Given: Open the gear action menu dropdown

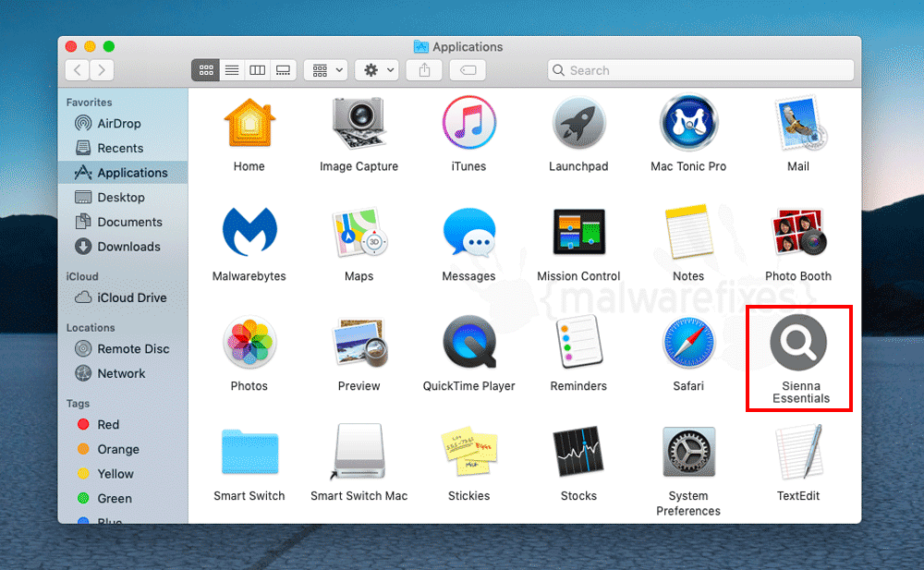Looking at the screenshot, I should click(x=377, y=70).
